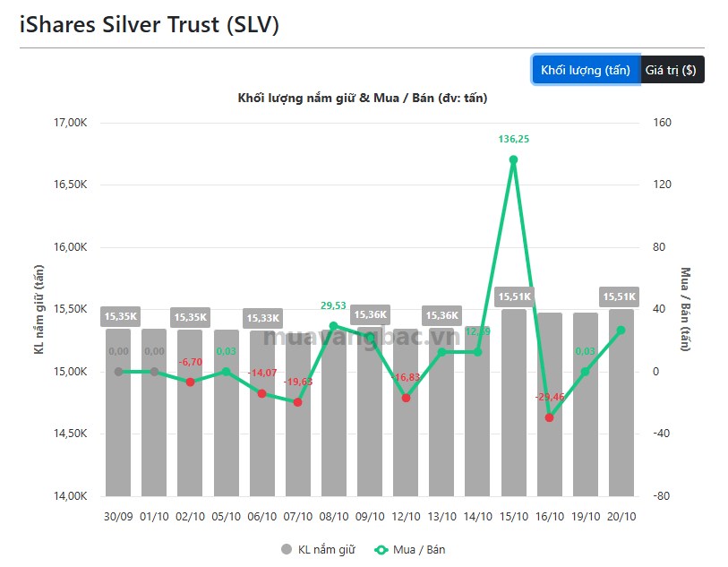Click the green point on 20/10

[x=621, y=331]
